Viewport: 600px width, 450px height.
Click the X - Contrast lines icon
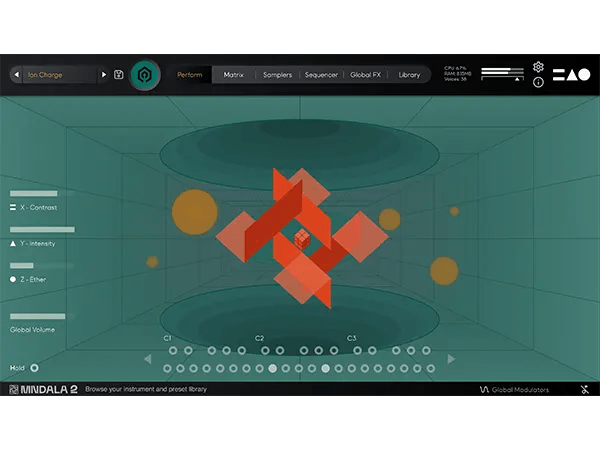(13, 207)
